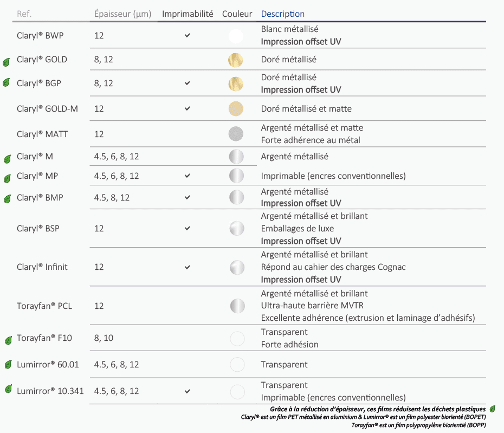Select the matte gold swatch of Claryl GOLD-M

[236, 108]
